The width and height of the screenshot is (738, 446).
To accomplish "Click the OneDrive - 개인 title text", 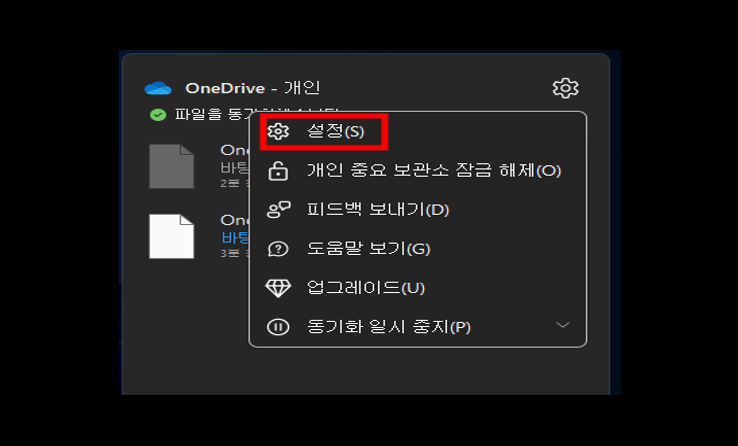I will [x=253, y=88].
